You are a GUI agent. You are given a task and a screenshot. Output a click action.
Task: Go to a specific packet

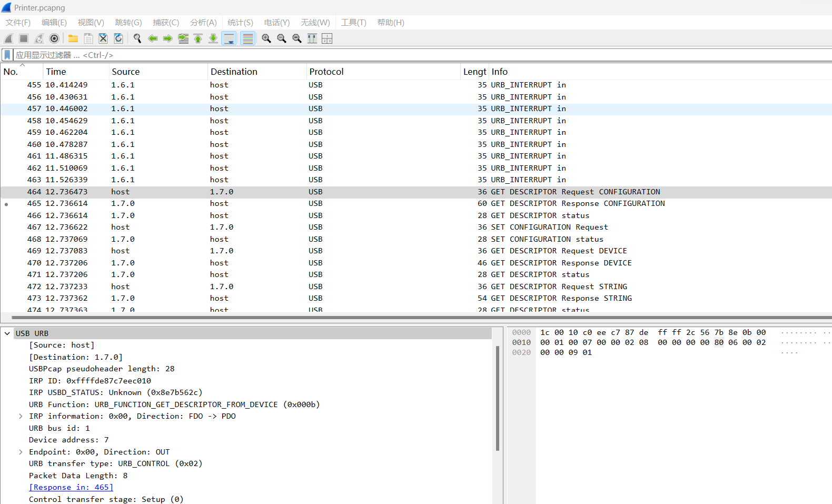pyautogui.click(x=183, y=38)
